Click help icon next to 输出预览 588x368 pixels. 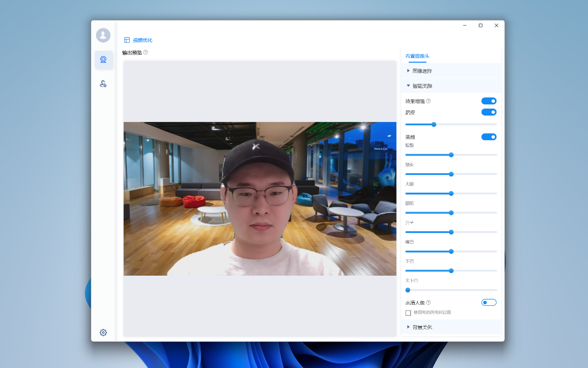tap(145, 52)
